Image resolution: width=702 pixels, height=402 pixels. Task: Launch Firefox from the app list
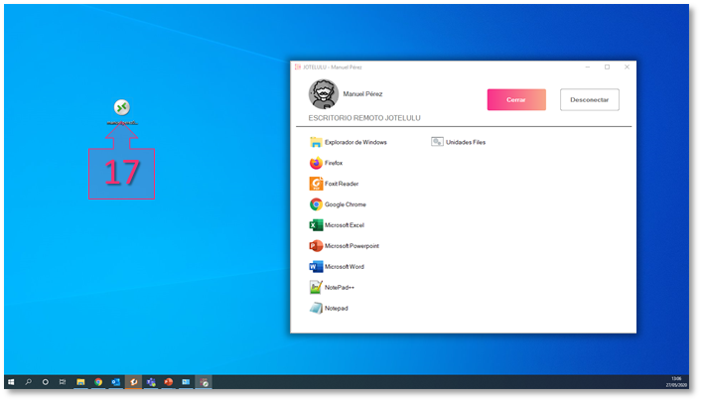click(x=316, y=163)
